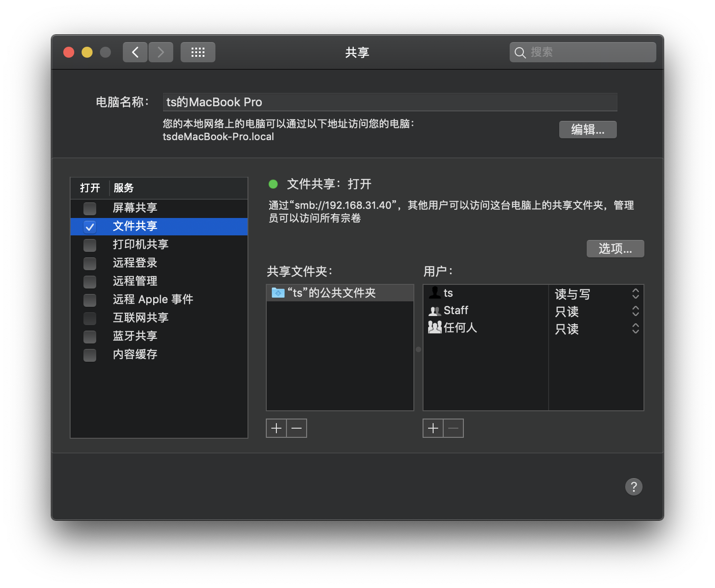Remove the selected shared folder with the minus button
Image resolution: width=715 pixels, height=588 pixels.
[297, 428]
